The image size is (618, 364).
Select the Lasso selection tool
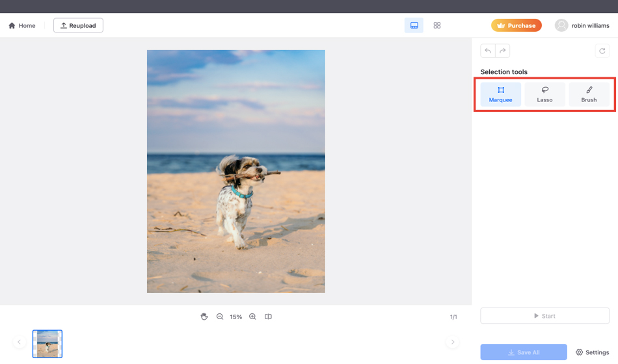click(544, 94)
